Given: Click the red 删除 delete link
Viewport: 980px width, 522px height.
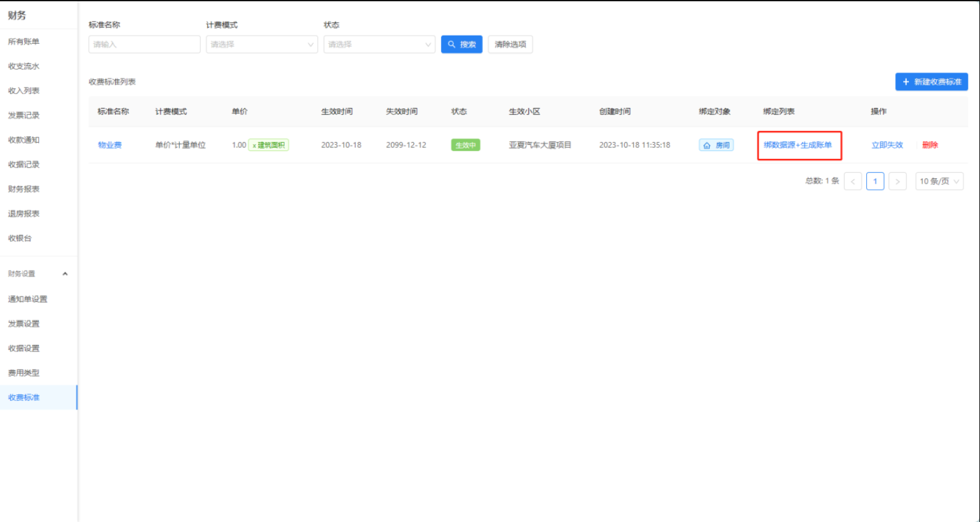Looking at the screenshot, I should click(x=930, y=145).
